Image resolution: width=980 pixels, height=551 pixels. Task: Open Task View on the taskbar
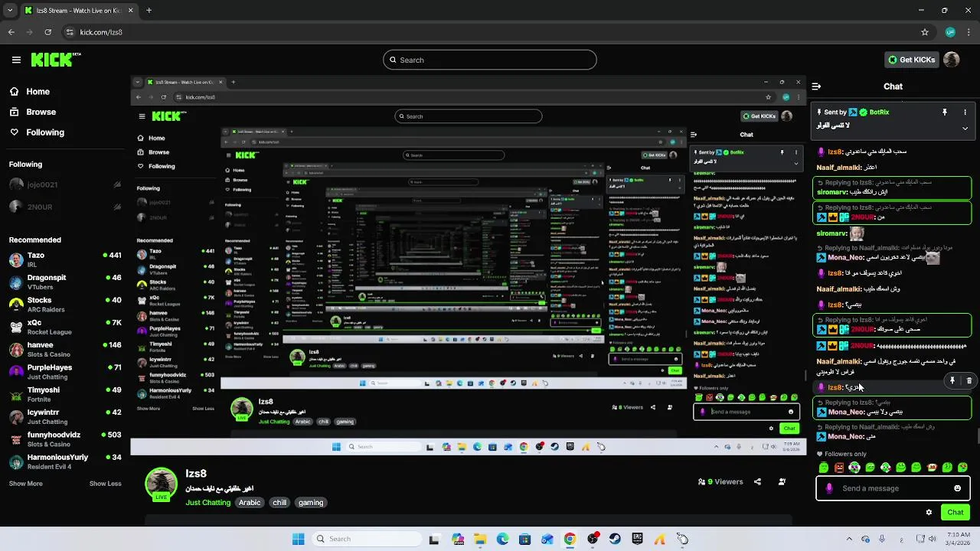[434, 539]
